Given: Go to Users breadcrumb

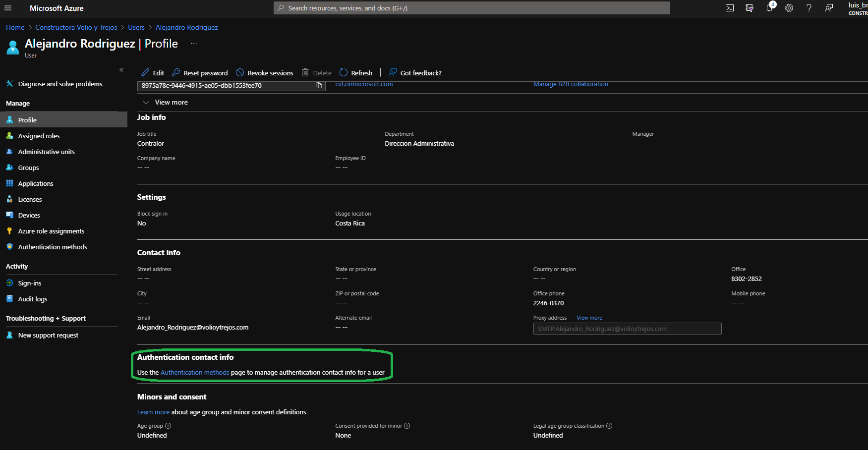Looking at the screenshot, I should coord(136,27).
